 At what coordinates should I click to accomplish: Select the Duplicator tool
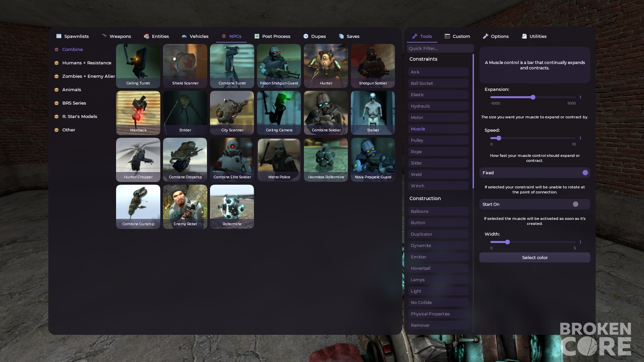438,234
